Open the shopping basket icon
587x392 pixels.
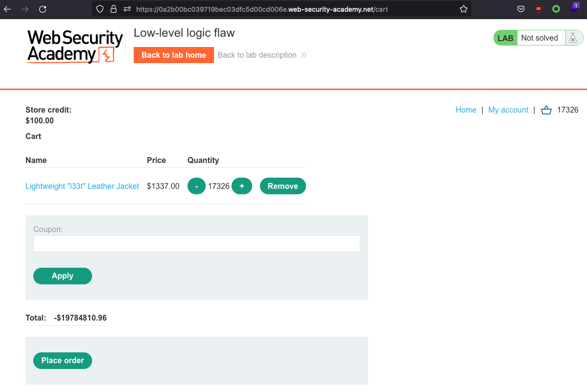[546, 110]
